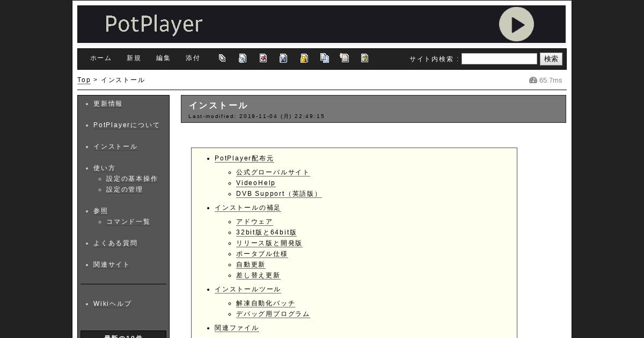Open the VideoHelp contents link
The width and height of the screenshot is (644, 338).
coord(256,183)
